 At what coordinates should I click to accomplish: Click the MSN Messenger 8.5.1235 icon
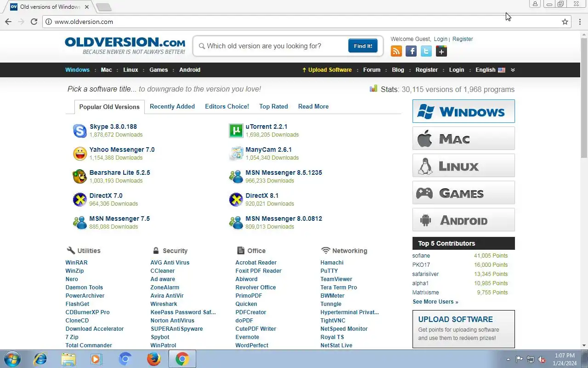click(236, 177)
